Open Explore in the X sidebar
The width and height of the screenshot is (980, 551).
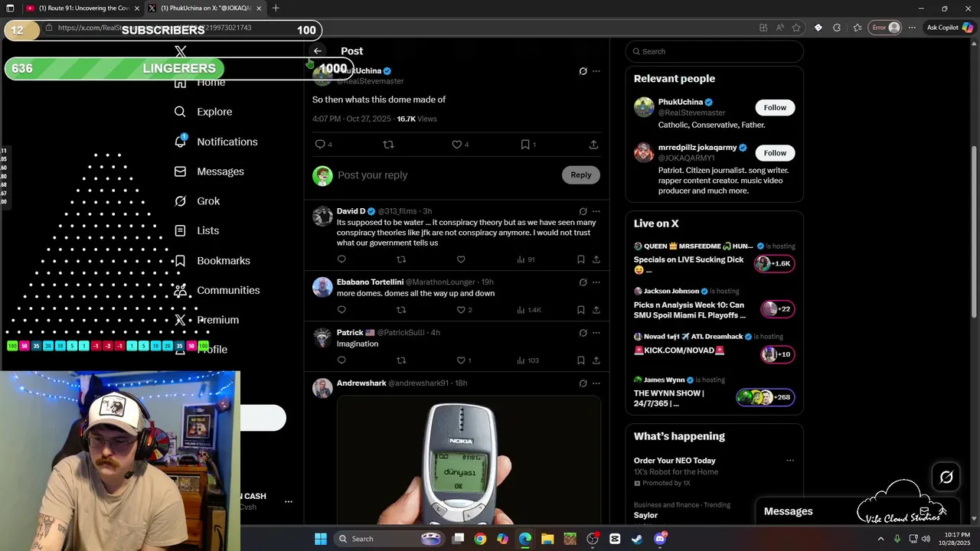tap(204, 112)
